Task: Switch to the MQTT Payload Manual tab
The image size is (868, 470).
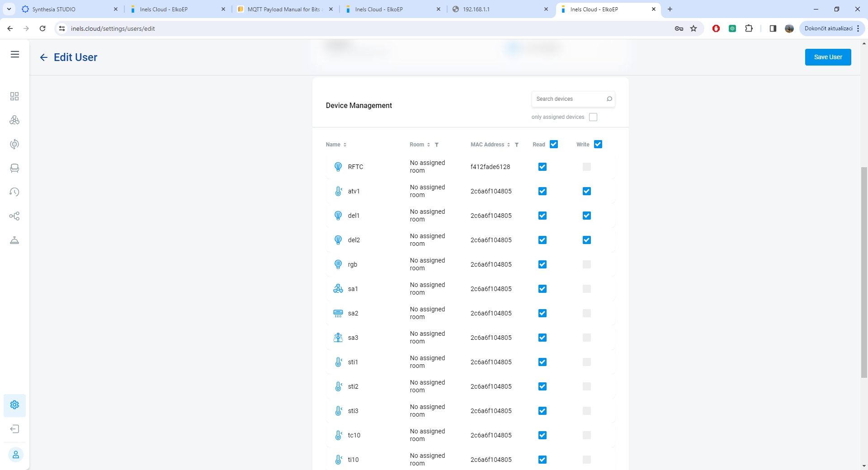Action: tap(283, 9)
